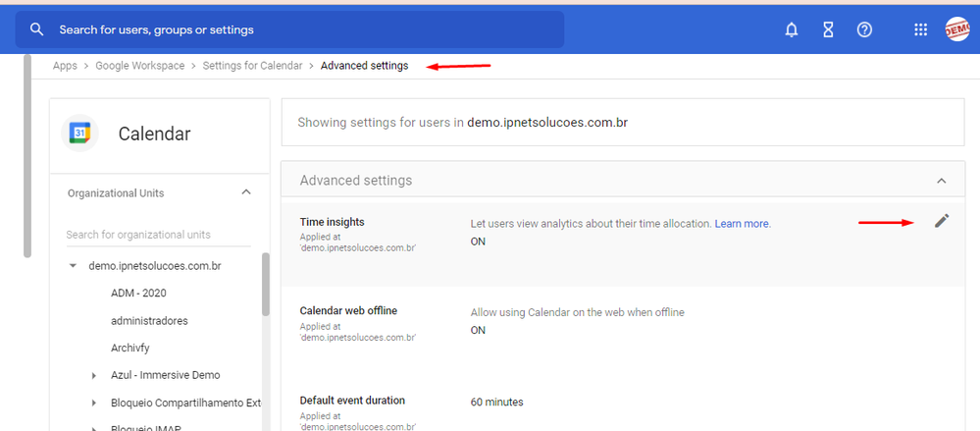Open the Google apps grid
980x431 pixels.
pyautogui.click(x=920, y=29)
